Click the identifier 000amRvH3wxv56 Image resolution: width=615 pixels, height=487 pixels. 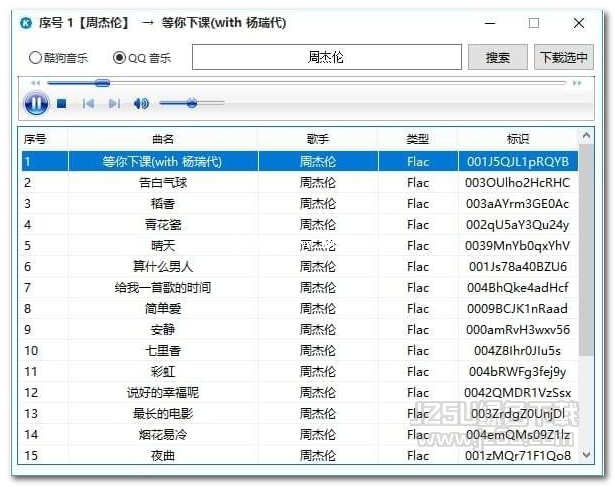pyautogui.click(x=518, y=330)
